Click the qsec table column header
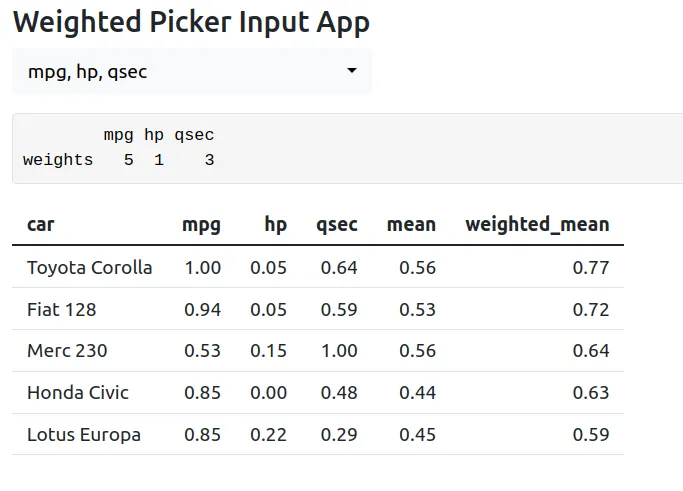683x491 pixels. pyautogui.click(x=336, y=224)
